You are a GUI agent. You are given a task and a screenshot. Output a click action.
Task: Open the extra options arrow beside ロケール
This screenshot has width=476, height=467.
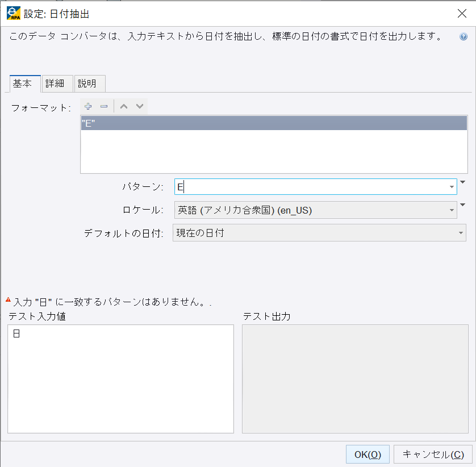coord(462,205)
